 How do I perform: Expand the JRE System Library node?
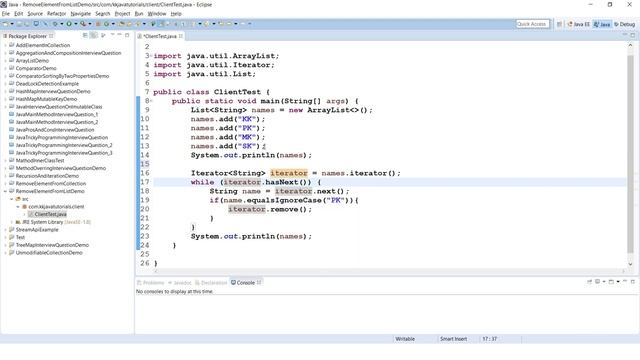point(11,222)
